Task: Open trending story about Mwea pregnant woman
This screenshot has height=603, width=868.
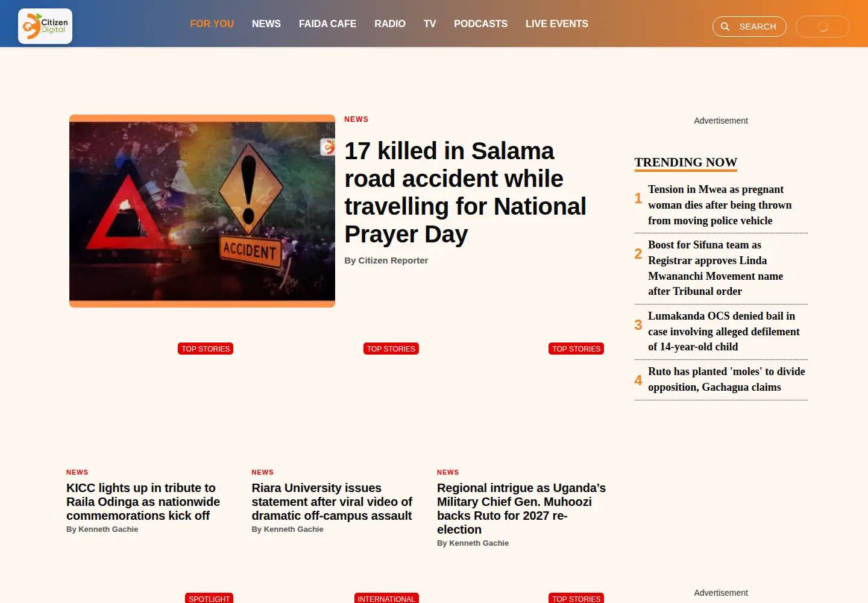Action: tap(720, 205)
